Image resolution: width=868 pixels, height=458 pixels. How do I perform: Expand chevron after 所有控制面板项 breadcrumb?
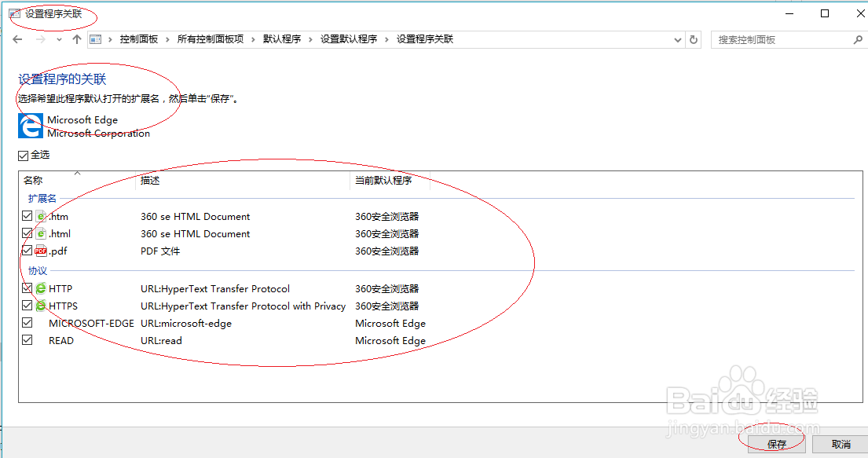pyautogui.click(x=253, y=40)
